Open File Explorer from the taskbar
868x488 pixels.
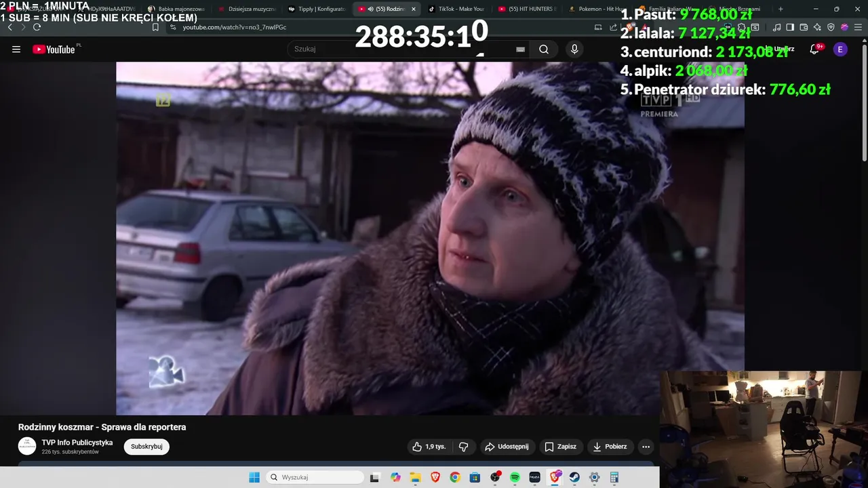(x=415, y=477)
